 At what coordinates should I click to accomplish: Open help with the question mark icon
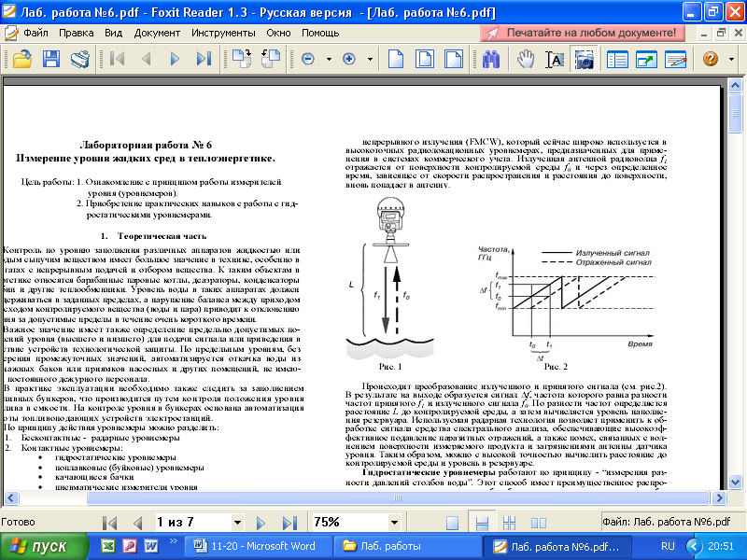(711, 60)
